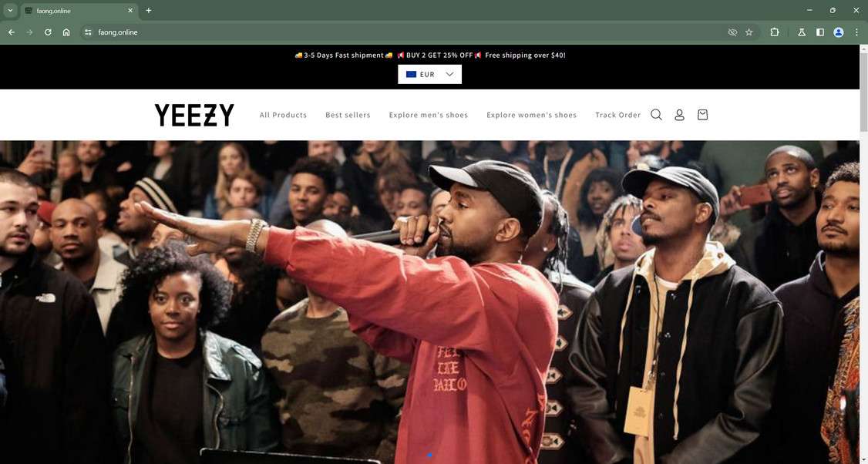The width and height of the screenshot is (868, 464).
Task: Expand the EUR currency selector
Action: 429,74
